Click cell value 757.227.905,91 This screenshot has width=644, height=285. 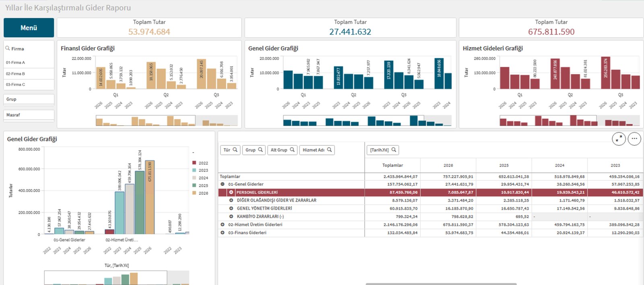(458, 176)
